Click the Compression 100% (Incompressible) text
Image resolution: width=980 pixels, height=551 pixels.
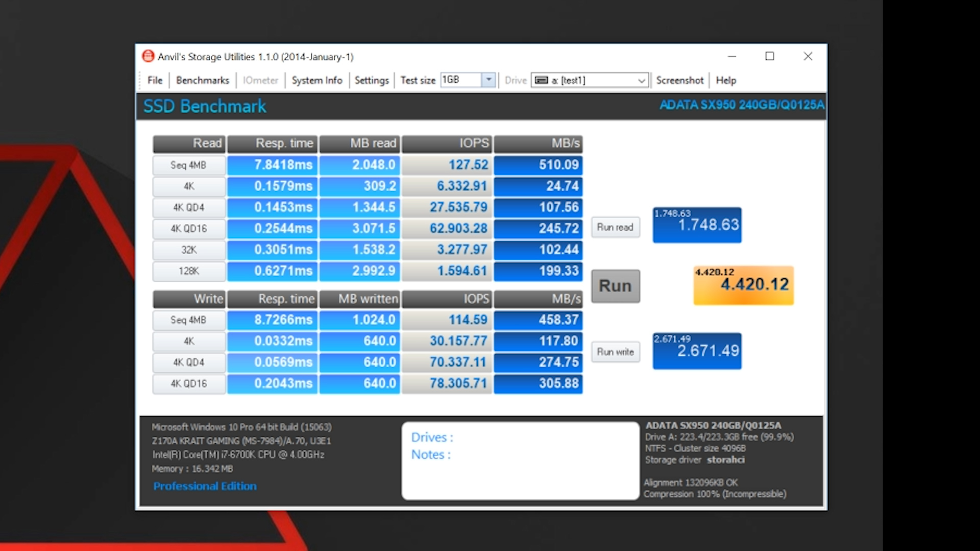point(715,494)
